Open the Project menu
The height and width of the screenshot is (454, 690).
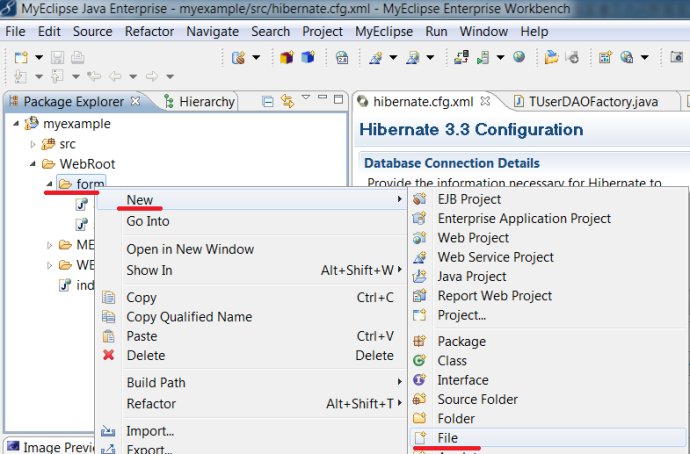pos(323,32)
